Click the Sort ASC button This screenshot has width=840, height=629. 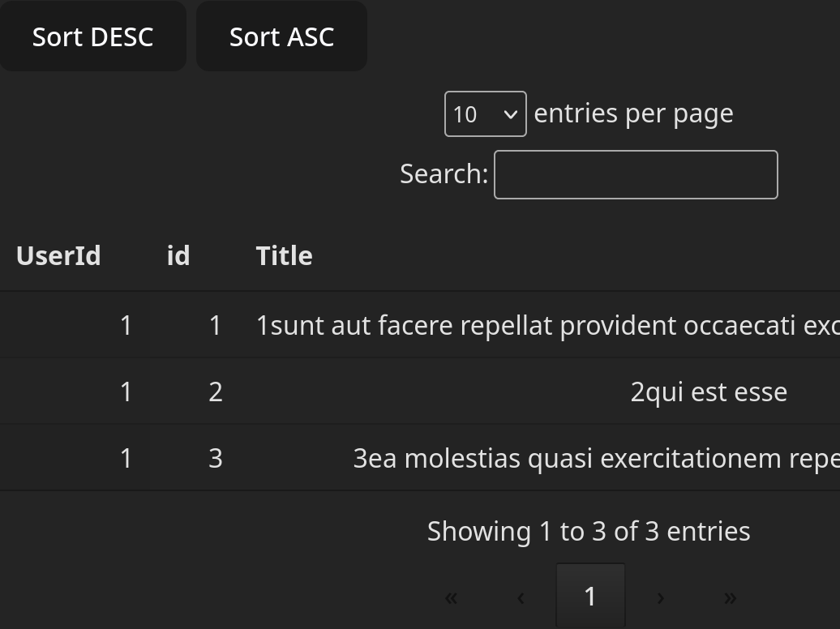tap(281, 36)
